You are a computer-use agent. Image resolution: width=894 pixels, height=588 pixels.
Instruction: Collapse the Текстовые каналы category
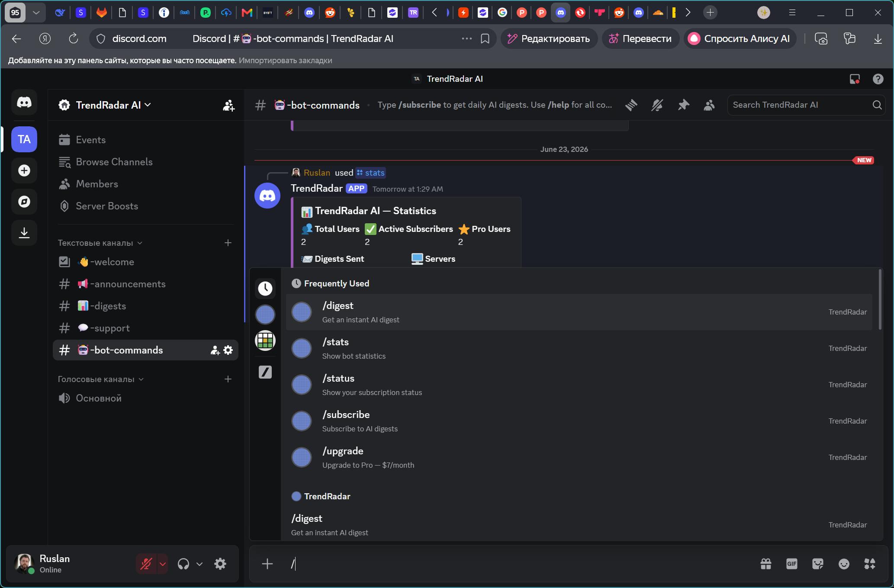100,243
